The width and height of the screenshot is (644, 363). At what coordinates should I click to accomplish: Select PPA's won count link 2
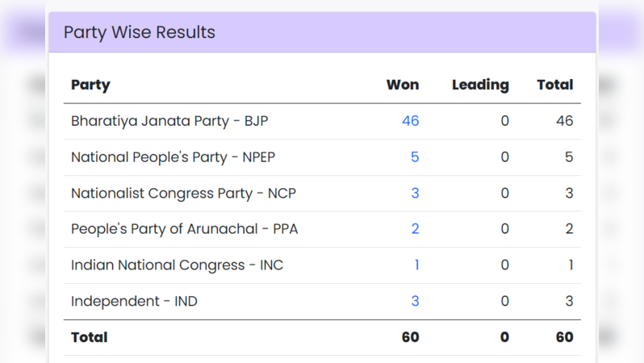coord(415,229)
